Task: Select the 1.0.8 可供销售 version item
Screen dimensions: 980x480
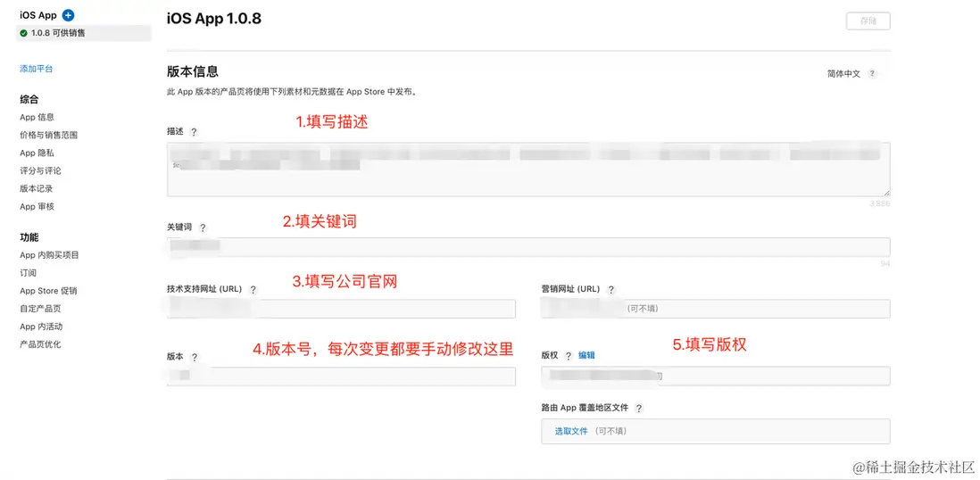Action: click(x=59, y=33)
